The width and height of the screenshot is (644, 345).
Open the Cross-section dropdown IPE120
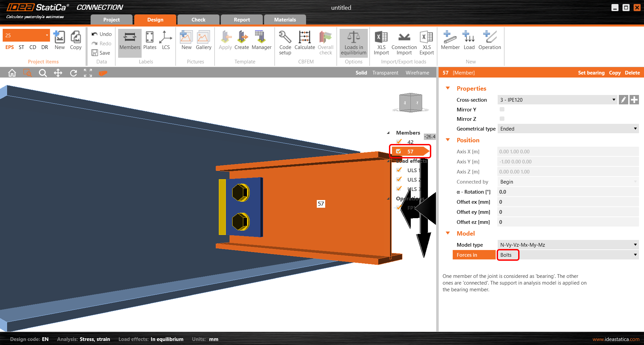(557, 100)
